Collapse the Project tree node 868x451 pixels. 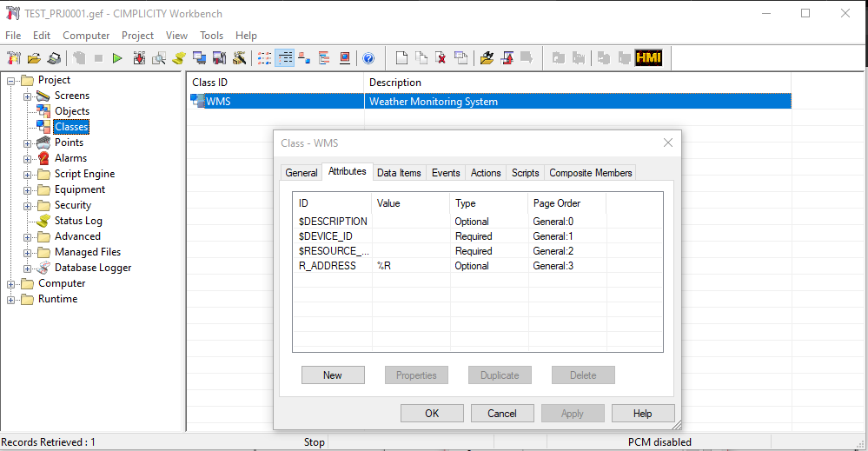point(10,81)
